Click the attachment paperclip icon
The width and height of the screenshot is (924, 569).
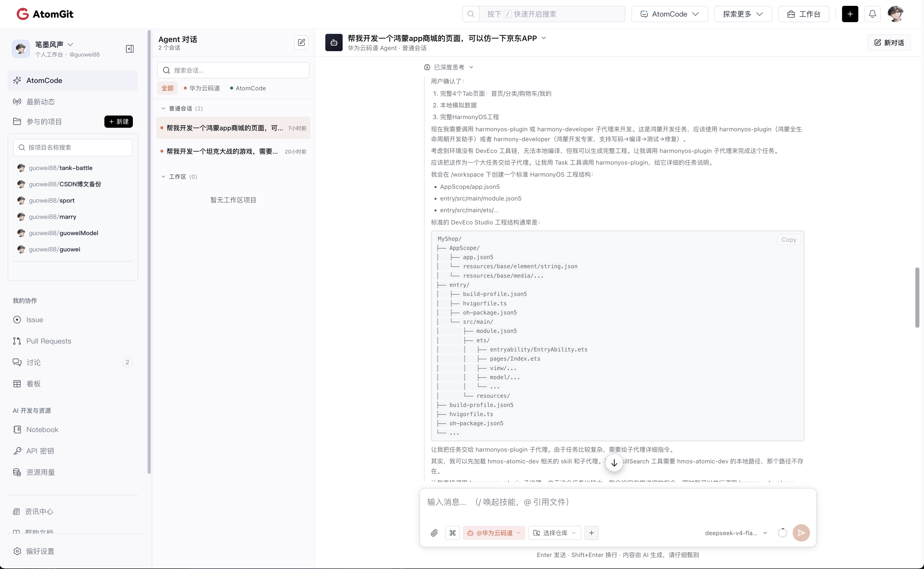click(434, 533)
